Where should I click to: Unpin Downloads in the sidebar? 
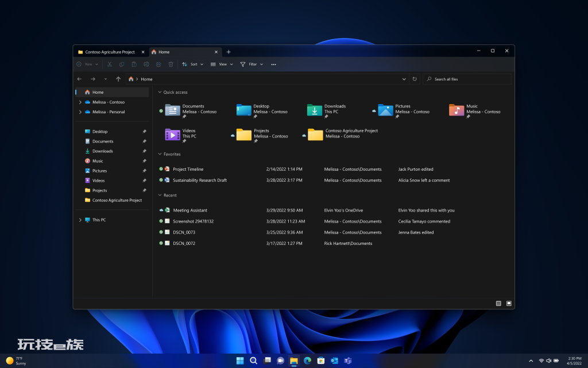click(x=144, y=151)
